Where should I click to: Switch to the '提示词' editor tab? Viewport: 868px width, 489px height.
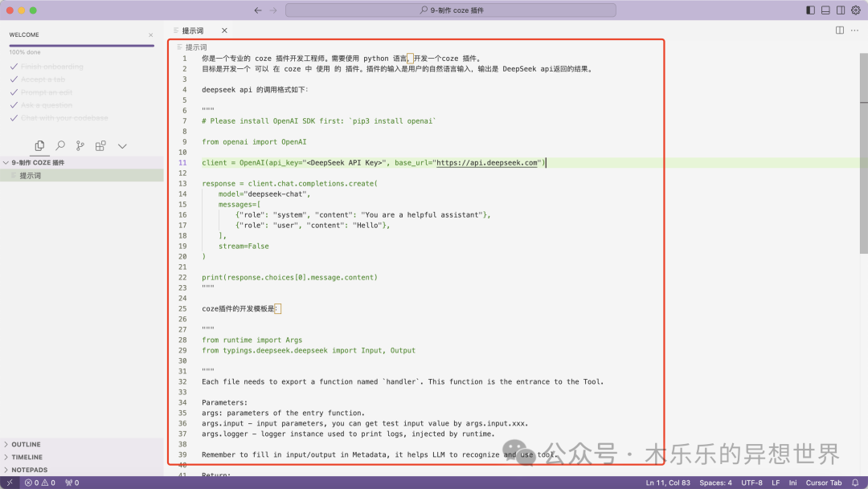(x=192, y=31)
